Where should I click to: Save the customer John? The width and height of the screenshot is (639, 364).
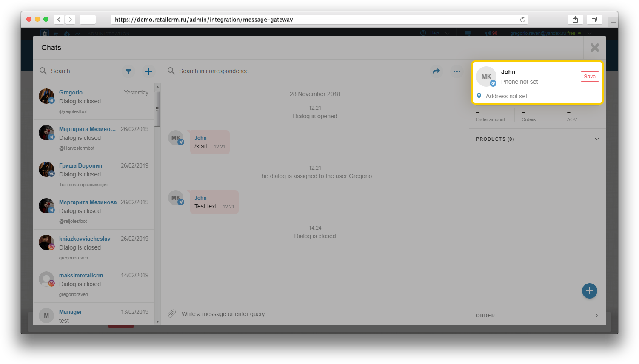click(x=590, y=77)
